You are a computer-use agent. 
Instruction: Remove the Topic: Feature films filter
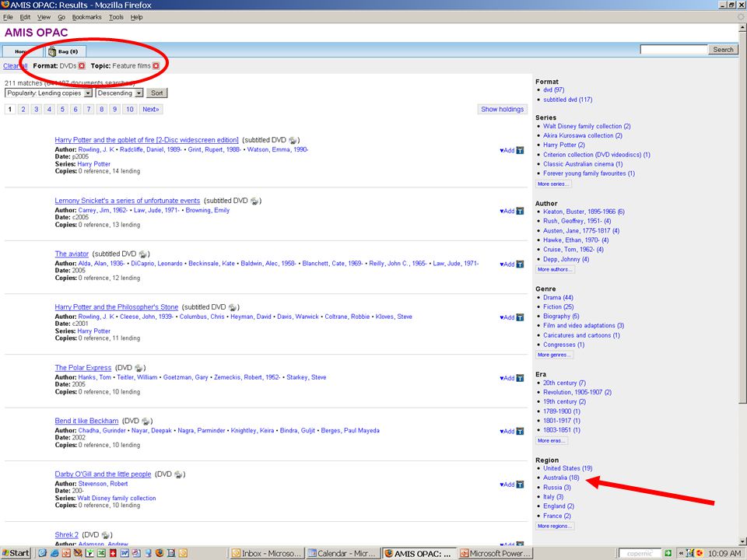click(156, 65)
